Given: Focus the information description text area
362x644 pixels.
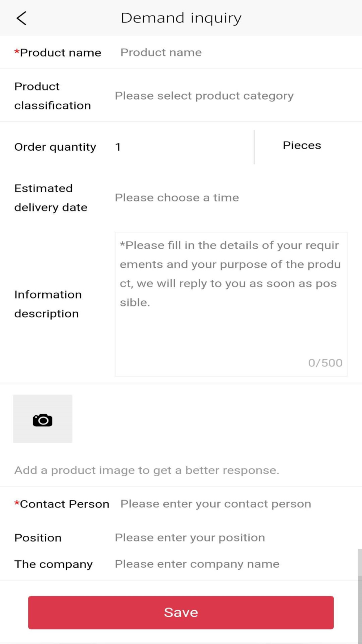Looking at the screenshot, I should 231,304.
